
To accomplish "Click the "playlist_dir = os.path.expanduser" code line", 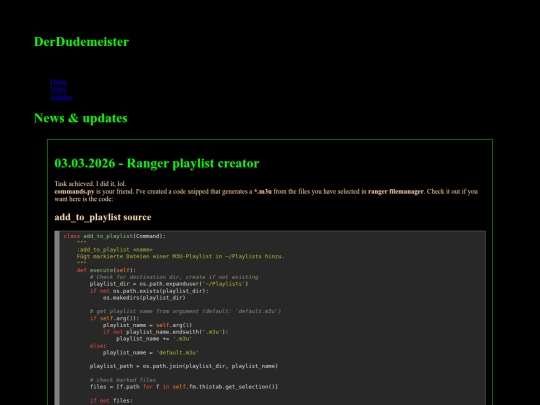I will 169,284.
